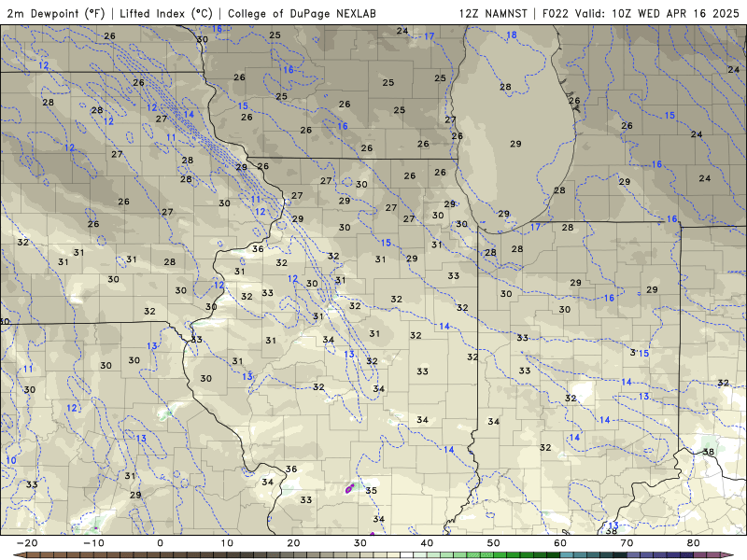This screenshot has width=747, height=560.
Task: Click the 60 label on the color scale
Action: (560, 543)
